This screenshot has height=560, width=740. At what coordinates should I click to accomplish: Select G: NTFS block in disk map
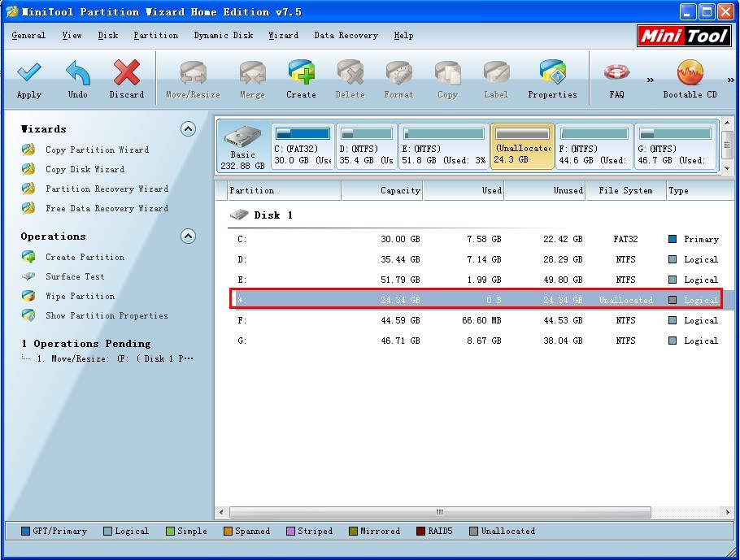pyautogui.click(x=676, y=145)
